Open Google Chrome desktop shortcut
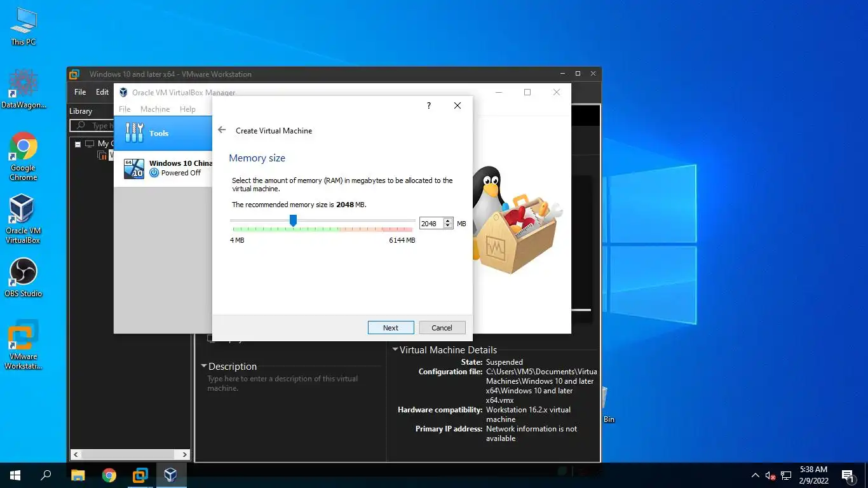The image size is (868, 488). pos(24,156)
